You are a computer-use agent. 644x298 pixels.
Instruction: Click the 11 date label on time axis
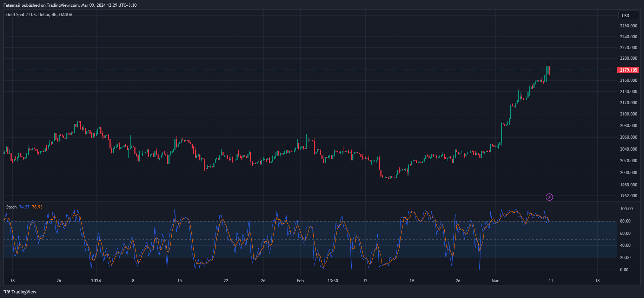[551, 281]
